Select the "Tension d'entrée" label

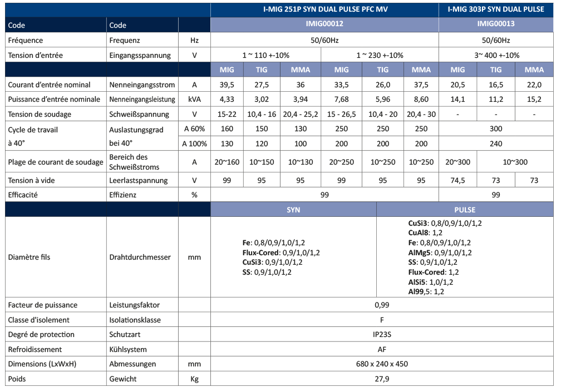click(36, 56)
